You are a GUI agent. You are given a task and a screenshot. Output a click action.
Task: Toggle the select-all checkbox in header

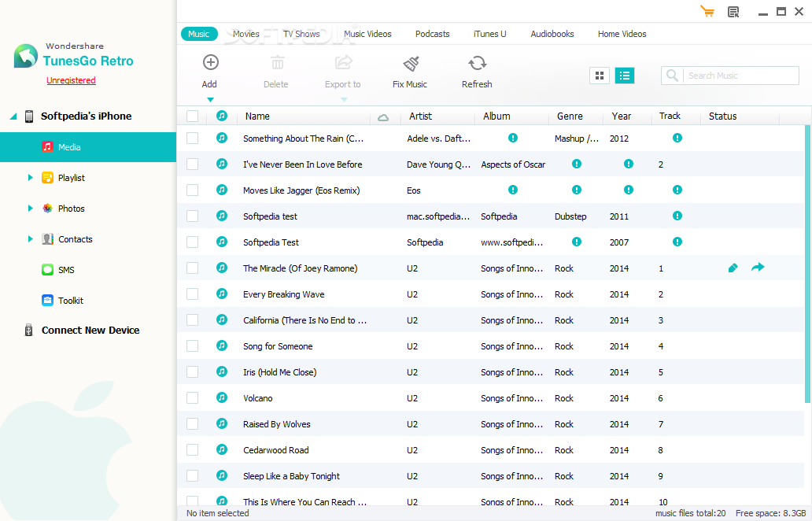tap(192, 116)
